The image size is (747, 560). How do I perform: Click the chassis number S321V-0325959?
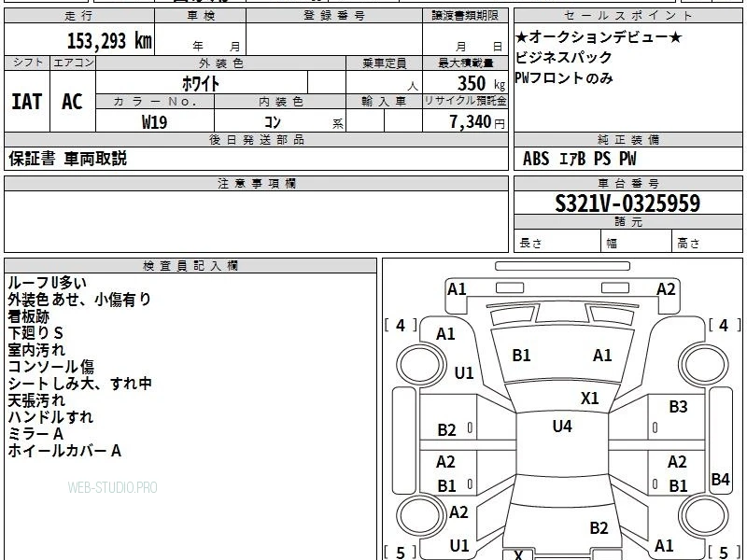(627, 203)
